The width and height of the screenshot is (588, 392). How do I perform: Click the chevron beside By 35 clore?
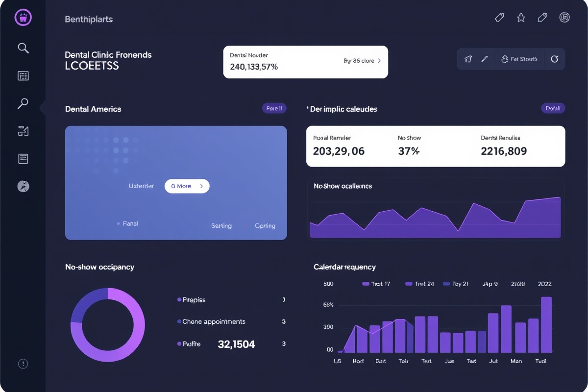click(379, 61)
